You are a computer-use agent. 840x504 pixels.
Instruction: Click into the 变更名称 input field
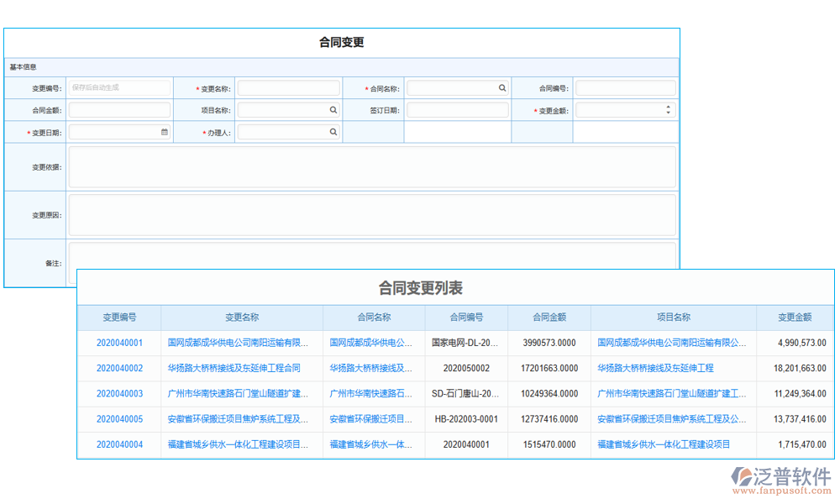coord(286,87)
